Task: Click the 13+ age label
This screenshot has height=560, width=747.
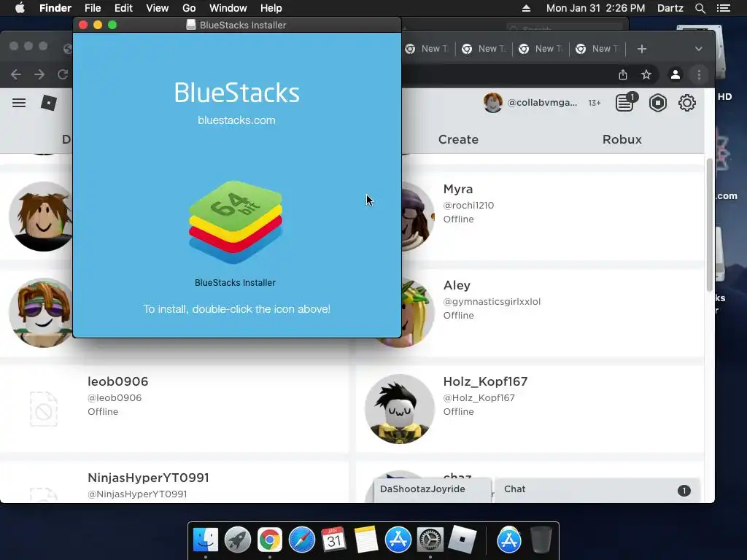Action: (594, 103)
